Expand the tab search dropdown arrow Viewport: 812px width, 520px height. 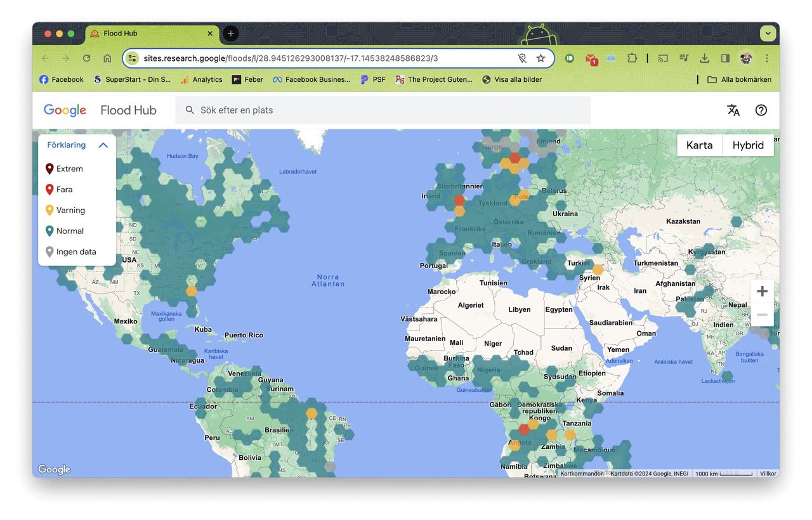(769, 34)
